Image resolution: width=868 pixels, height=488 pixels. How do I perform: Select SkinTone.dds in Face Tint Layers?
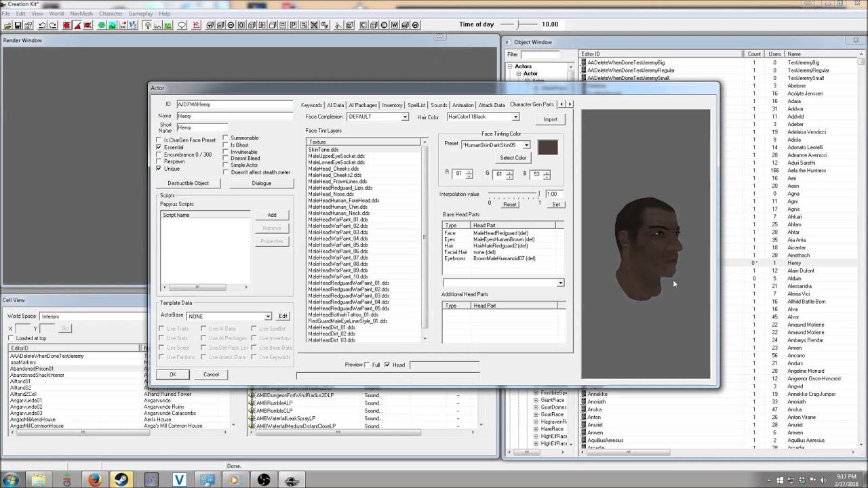click(323, 149)
